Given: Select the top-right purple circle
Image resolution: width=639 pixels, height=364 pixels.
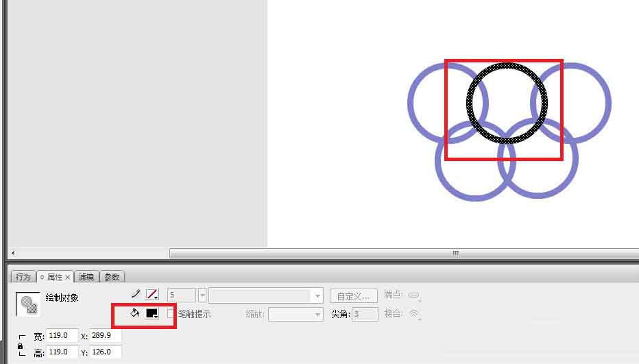Looking at the screenshot, I should pyautogui.click(x=610, y=103).
